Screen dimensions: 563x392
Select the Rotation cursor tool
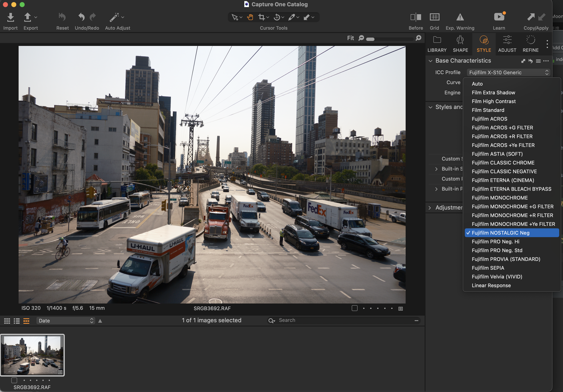tap(277, 17)
